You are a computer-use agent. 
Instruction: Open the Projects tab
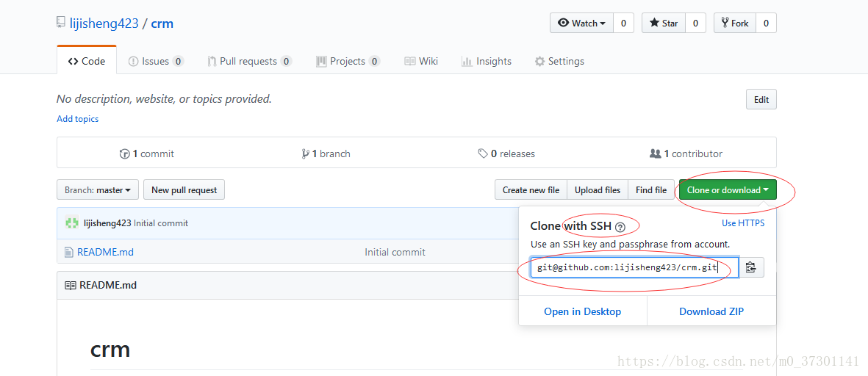click(348, 61)
